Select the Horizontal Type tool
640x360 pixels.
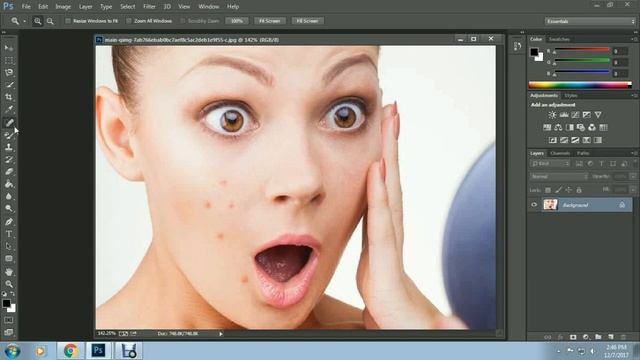point(9,234)
